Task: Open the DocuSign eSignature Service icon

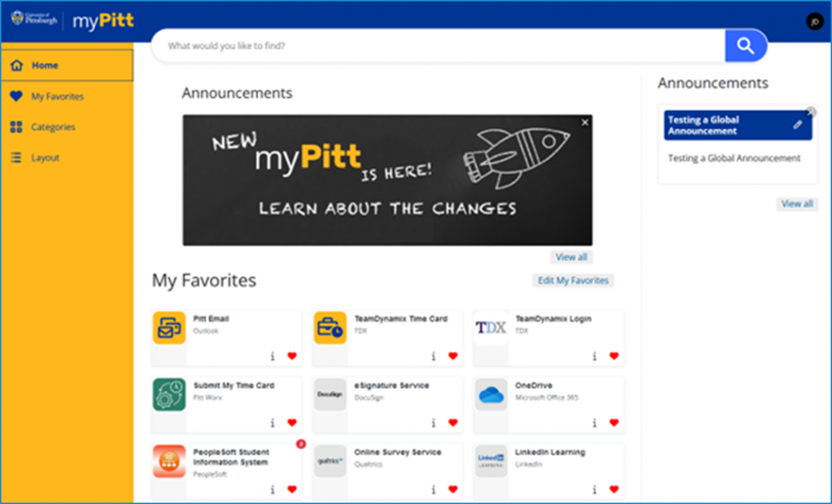Action: tap(330, 394)
